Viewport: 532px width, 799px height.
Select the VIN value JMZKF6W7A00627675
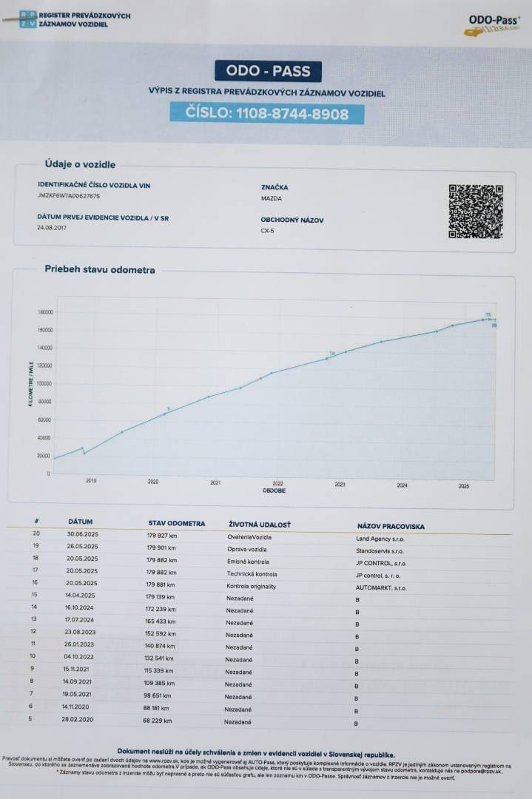[69, 195]
